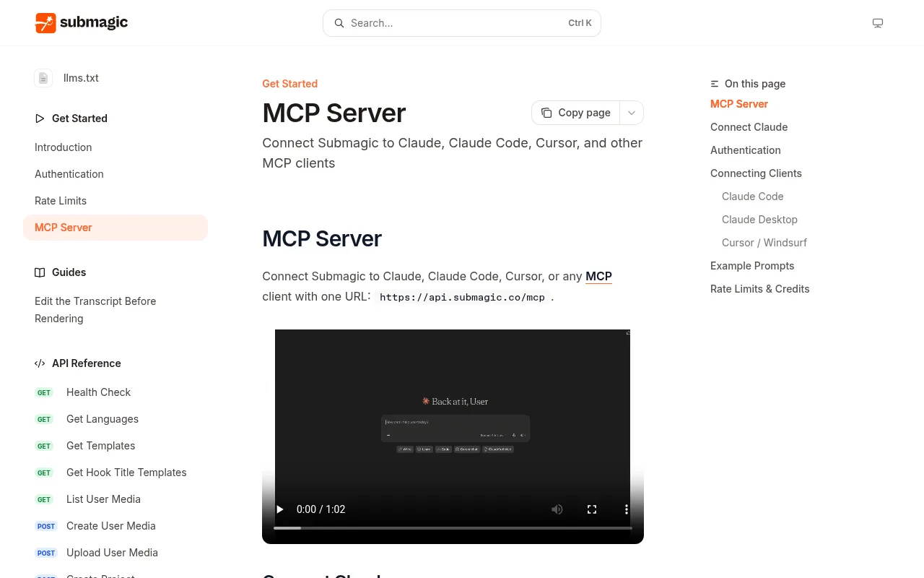924x578 pixels.
Task: Go to the Authentication sidebar page
Action: point(69,174)
